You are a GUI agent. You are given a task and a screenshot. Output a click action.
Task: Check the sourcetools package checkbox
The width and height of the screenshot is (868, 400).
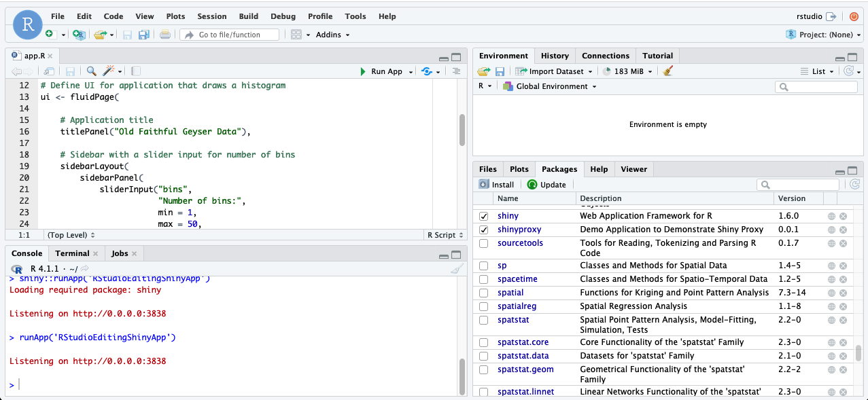pos(484,243)
